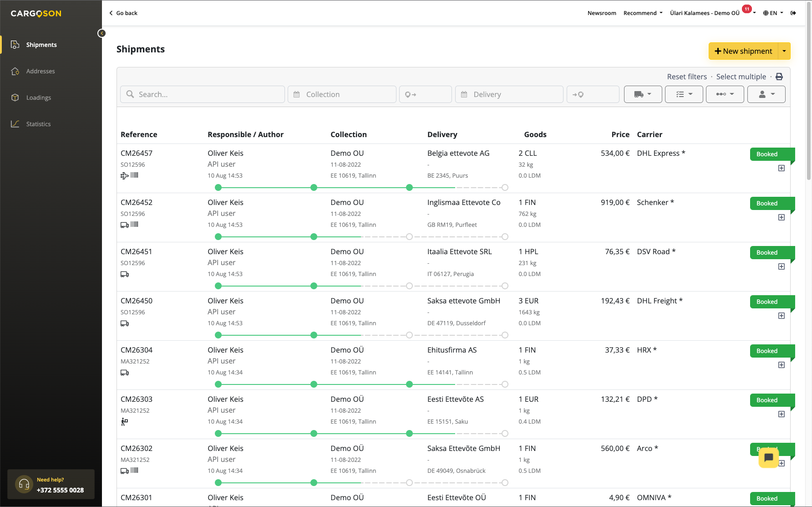Click the Booked status for CM26451
Viewport: 812px width, 507px height.
coord(772,252)
